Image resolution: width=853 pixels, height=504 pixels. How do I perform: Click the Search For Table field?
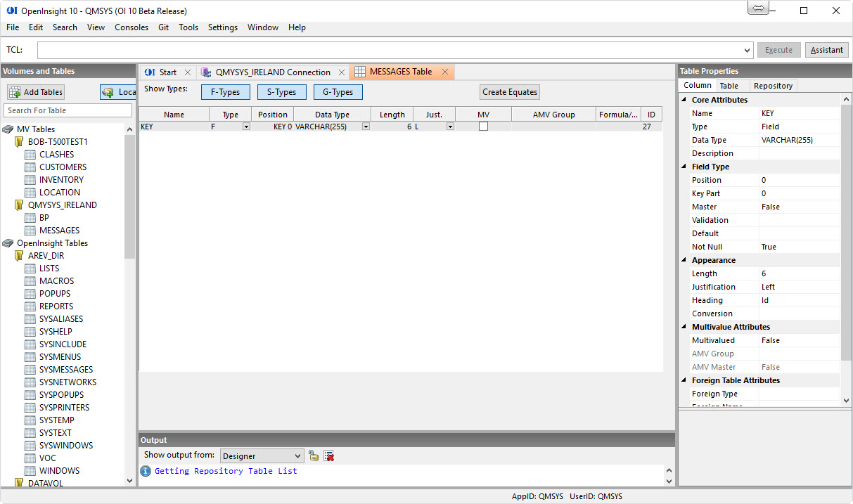click(x=68, y=110)
